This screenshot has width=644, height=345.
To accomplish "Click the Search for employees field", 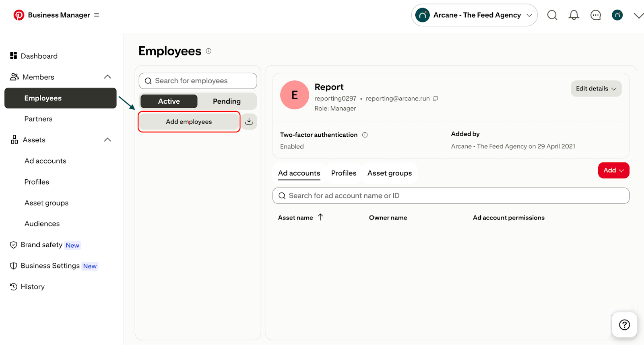I will click(198, 81).
